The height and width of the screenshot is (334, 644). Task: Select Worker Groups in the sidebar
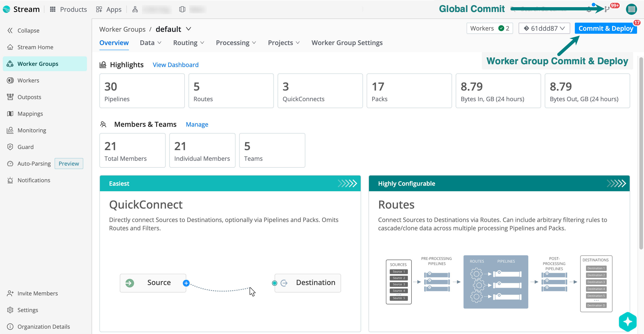pos(45,64)
